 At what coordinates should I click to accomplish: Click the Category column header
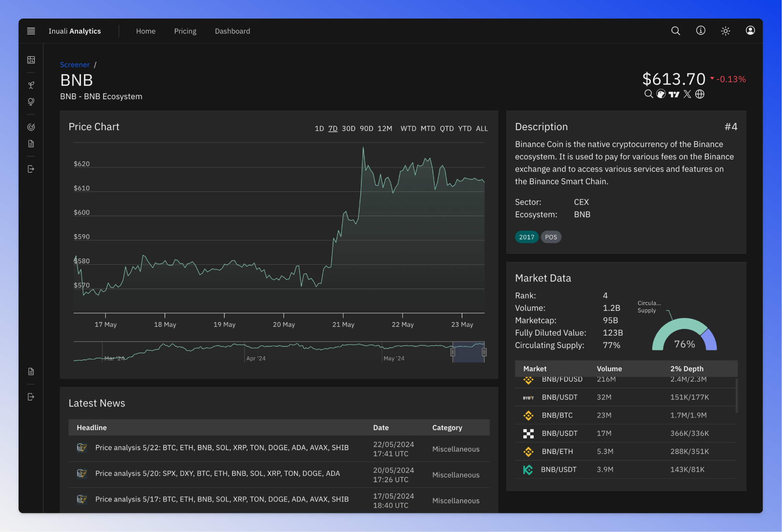[447, 428]
